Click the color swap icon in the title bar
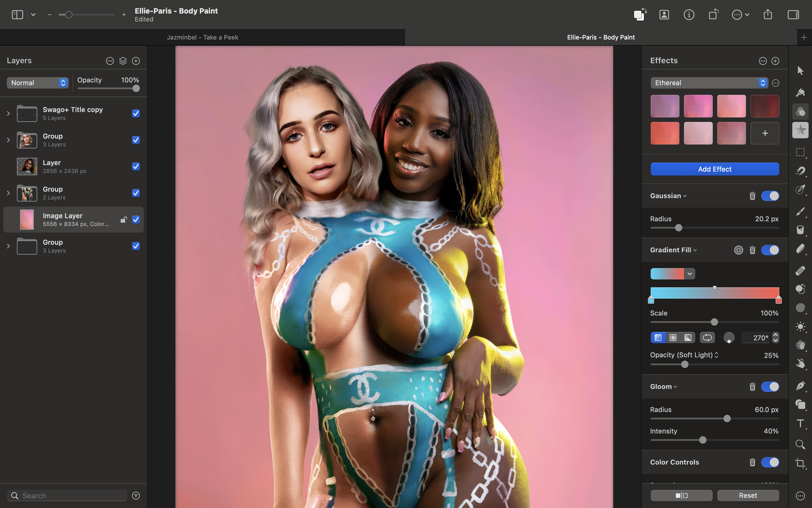The height and width of the screenshot is (508, 812). [640, 14]
